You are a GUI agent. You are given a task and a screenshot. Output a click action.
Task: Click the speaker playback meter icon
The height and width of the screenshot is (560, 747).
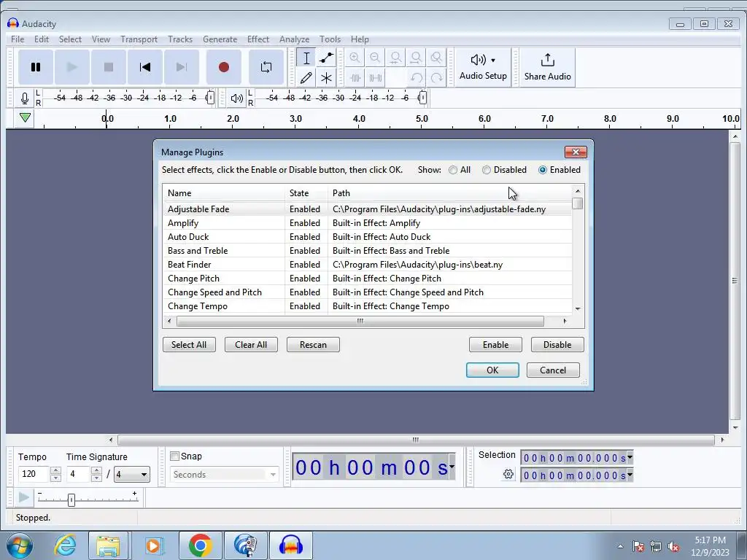coord(237,98)
